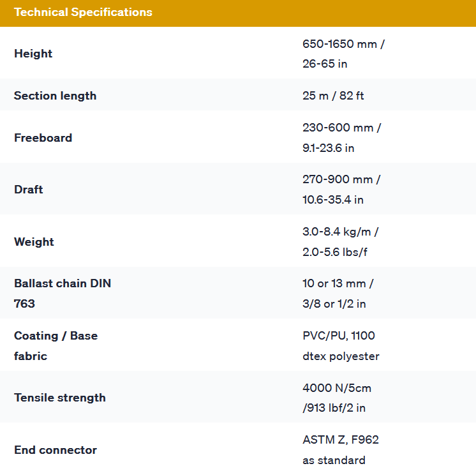Select the Weight row label
Viewport: 476px width, 473px height.
34,242
